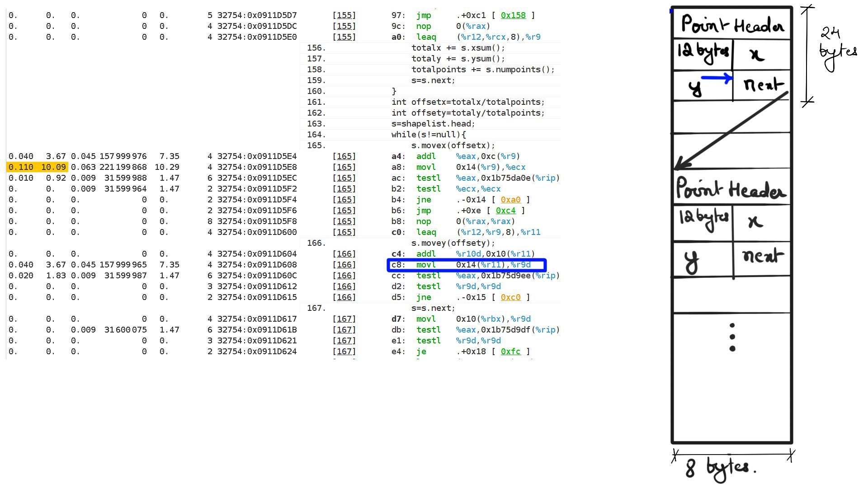Click the 10.29 value in the a8 movl row
The image size is (868, 488).
(167, 167)
